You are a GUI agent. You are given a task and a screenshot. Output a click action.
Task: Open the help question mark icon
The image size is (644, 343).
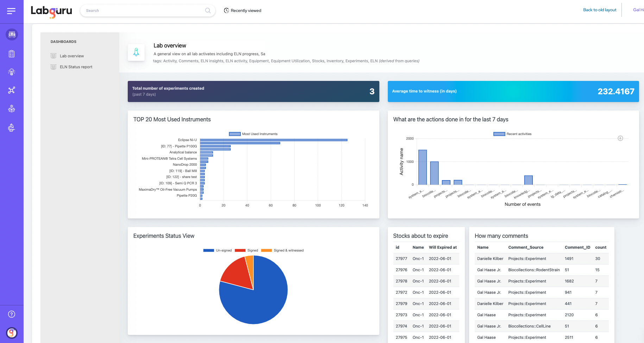(x=12, y=314)
